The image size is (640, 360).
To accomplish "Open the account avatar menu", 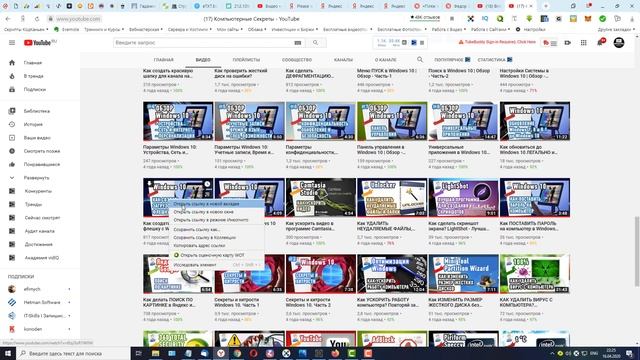I will (619, 42).
